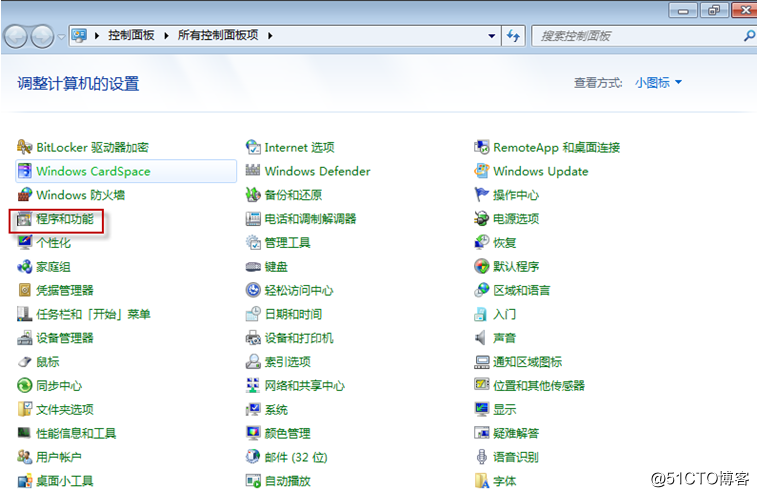Image resolution: width=759 pixels, height=497 pixels.
Task: Open the 位置和其他传感器 link
Action: [539, 385]
